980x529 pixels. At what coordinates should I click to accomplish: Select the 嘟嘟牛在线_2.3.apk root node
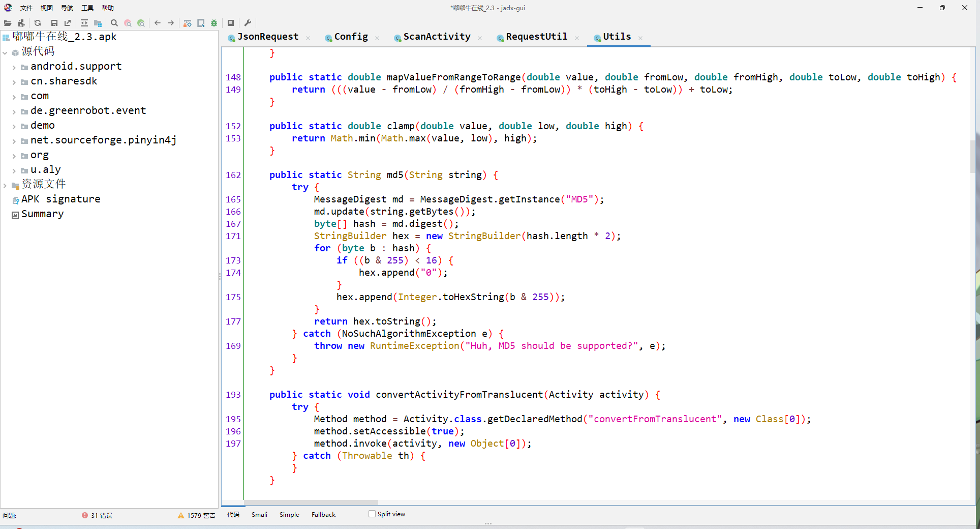[x=65, y=37]
